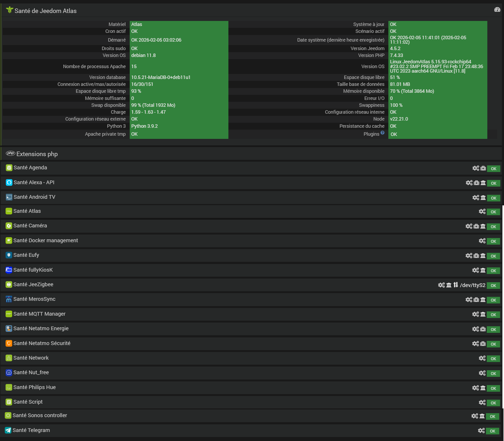The height and width of the screenshot is (441, 504).
Task: Expand the Santé Philips Hue panel header
Action: (x=34, y=387)
